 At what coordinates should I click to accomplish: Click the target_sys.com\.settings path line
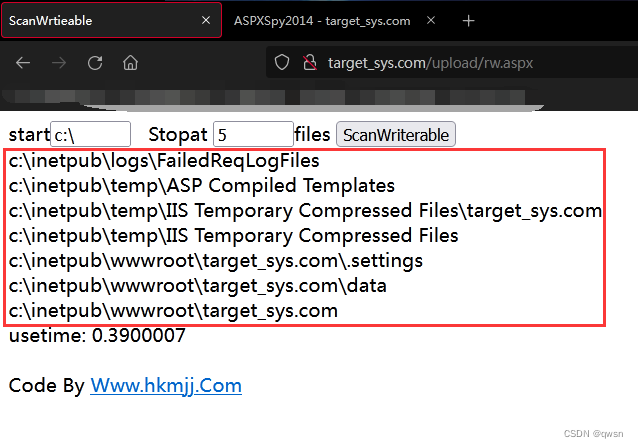(x=216, y=261)
